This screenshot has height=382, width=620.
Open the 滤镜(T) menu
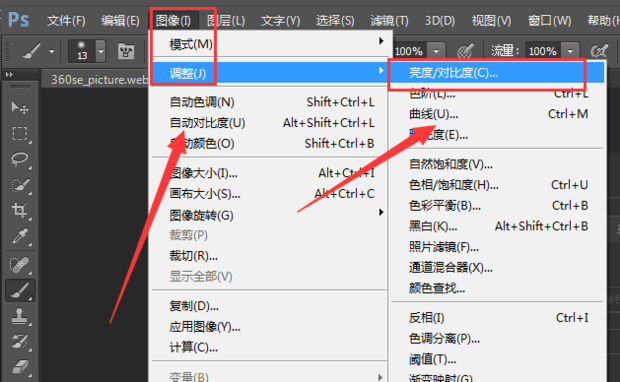pyautogui.click(x=389, y=20)
